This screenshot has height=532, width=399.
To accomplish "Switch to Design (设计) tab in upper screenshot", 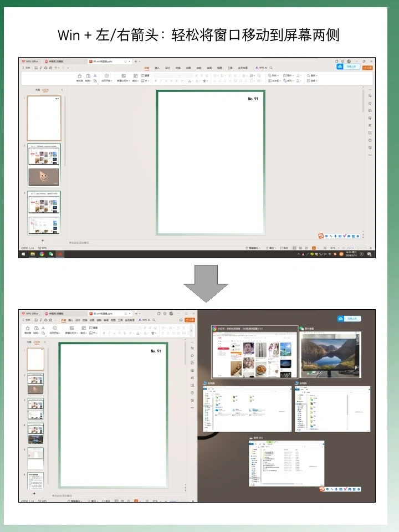I will pos(167,68).
